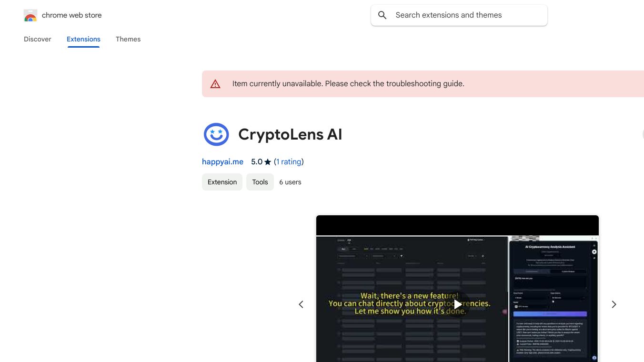Select the Extensions tab
Viewport: 644px width, 362px height.
(x=83, y=39)
